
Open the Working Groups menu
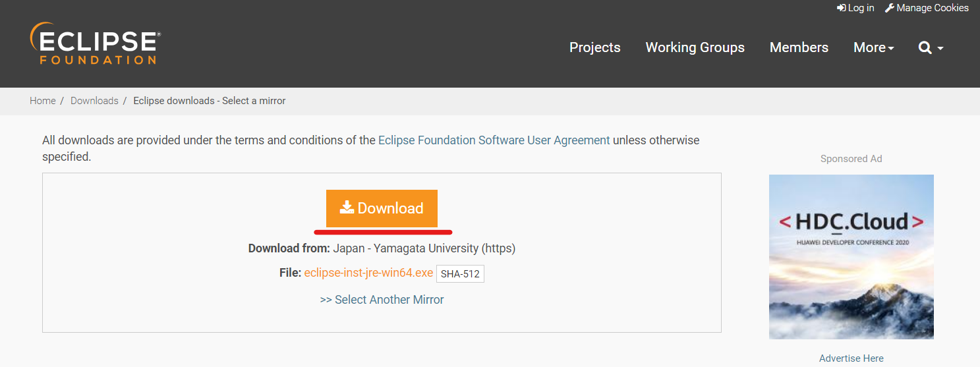695,47
